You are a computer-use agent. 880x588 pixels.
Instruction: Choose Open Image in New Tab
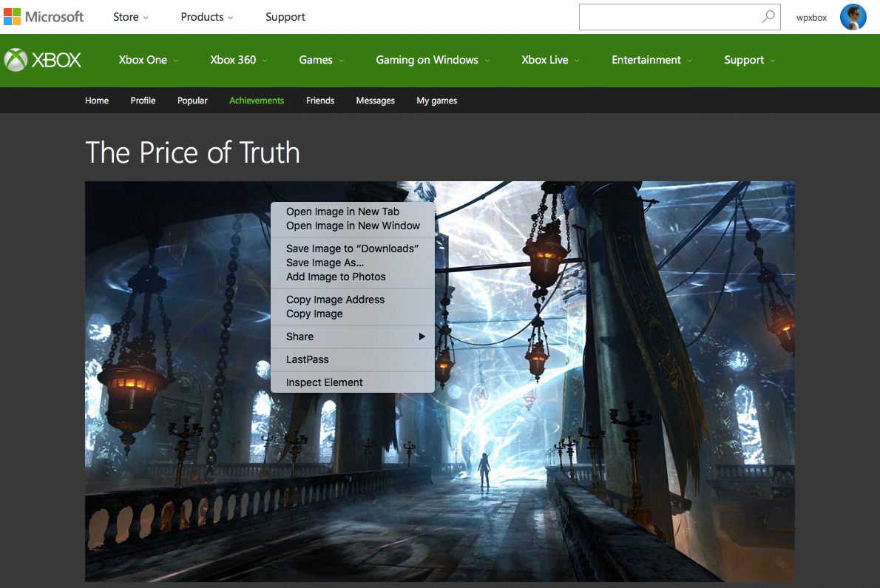[353, 212]
